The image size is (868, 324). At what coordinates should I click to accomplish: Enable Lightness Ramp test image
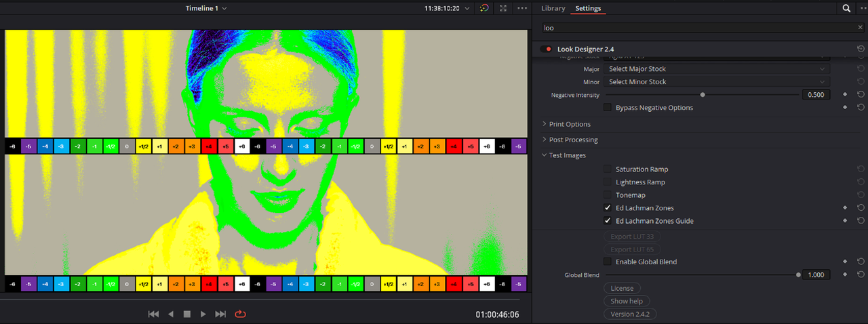pos(608,182)
